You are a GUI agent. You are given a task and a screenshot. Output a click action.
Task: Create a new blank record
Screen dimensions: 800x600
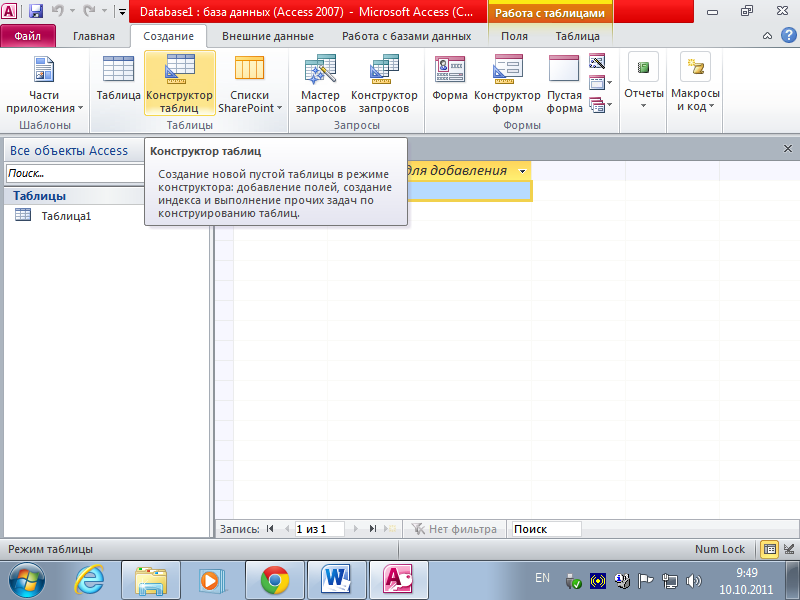click(390, 529)
